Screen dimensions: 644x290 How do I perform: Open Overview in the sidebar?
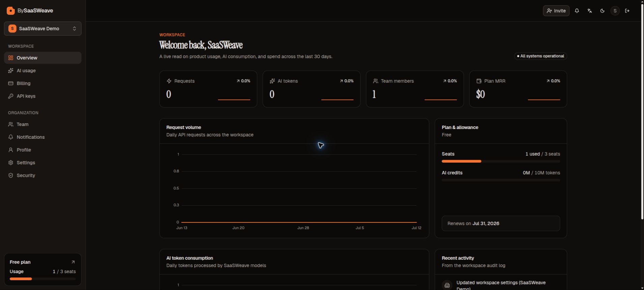click(x=43, y=58)
